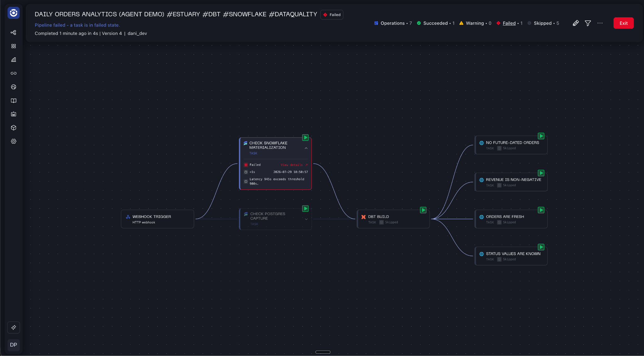Click the snowflake icon on Orders Are Fresh

pyautogui.click(x=481, y=217)
